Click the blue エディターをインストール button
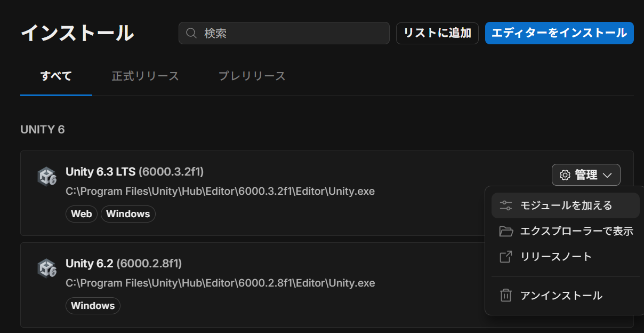The image size is (644, 333). (559, 33)
